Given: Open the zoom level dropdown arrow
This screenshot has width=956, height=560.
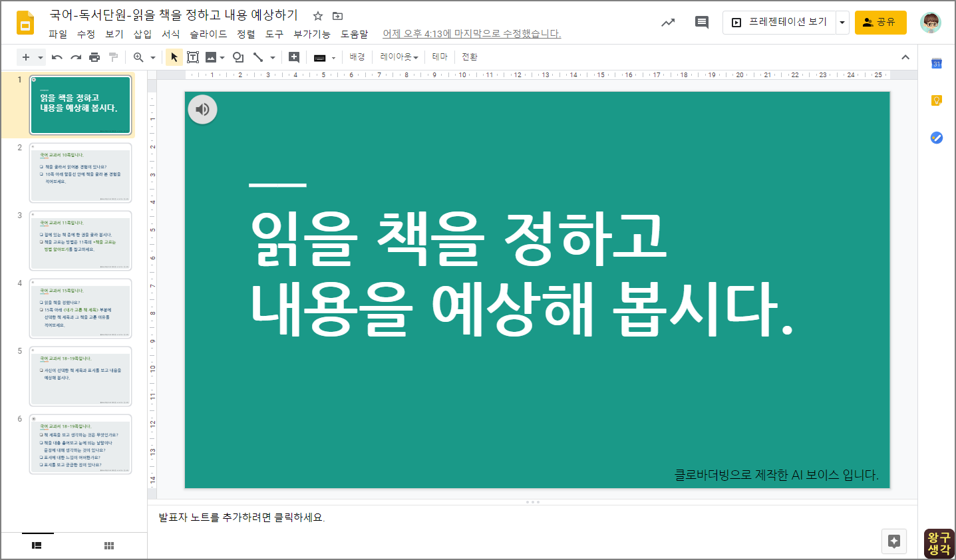Looking at the screenshot, I should coord(153,57).
